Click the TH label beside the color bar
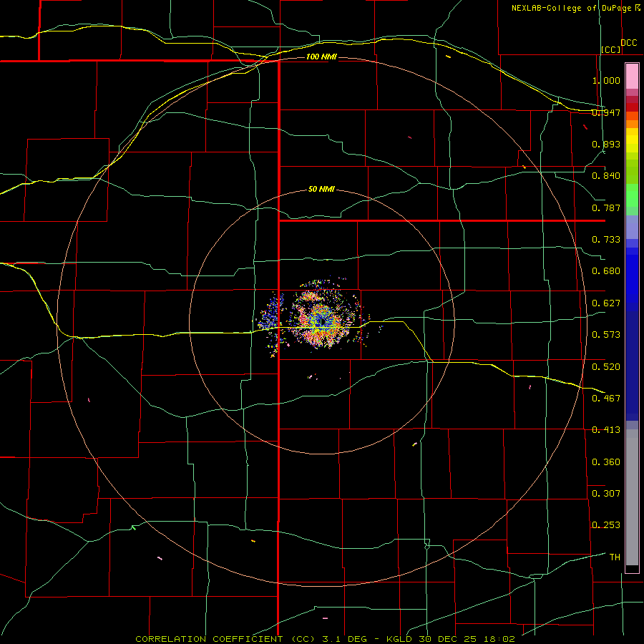The height and width of the screenshot is (644, 644). click(x=615, y=557)
